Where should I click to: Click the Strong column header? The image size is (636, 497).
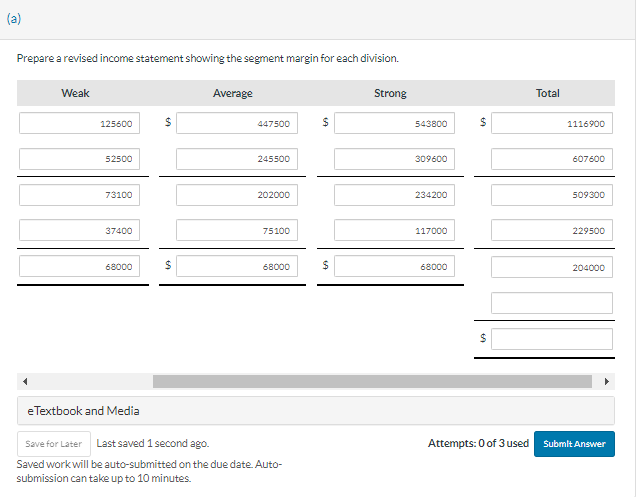click(390, 93)
